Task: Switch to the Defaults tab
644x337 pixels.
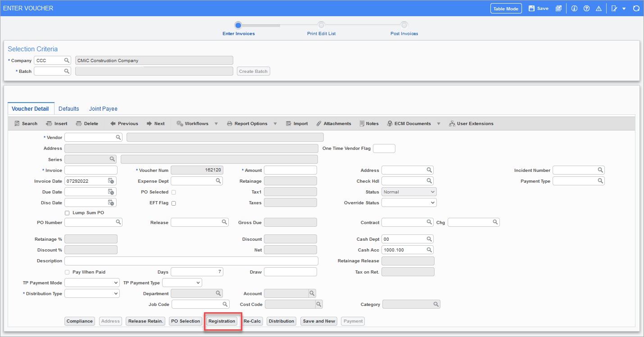Action: (68, 108)
